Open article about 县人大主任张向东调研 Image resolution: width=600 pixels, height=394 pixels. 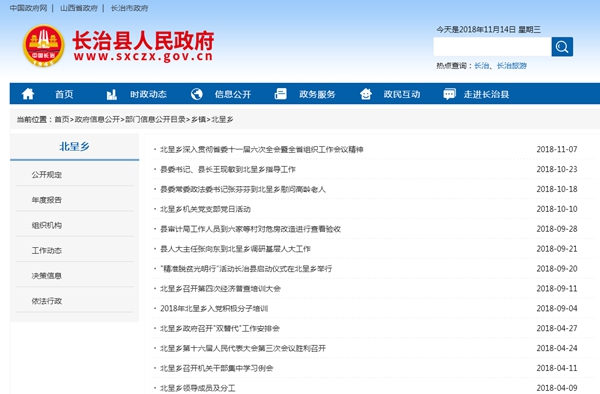235,249
